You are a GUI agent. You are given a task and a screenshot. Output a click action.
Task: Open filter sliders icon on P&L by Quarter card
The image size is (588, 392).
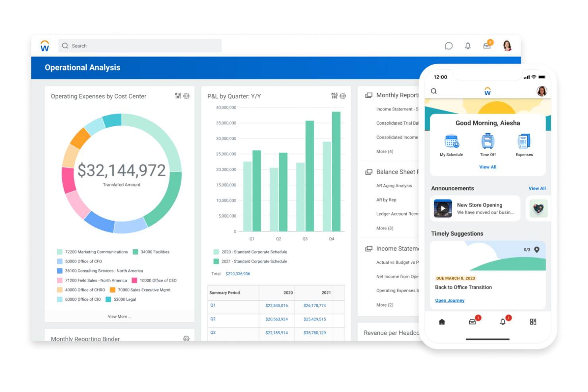coord(335,96)
